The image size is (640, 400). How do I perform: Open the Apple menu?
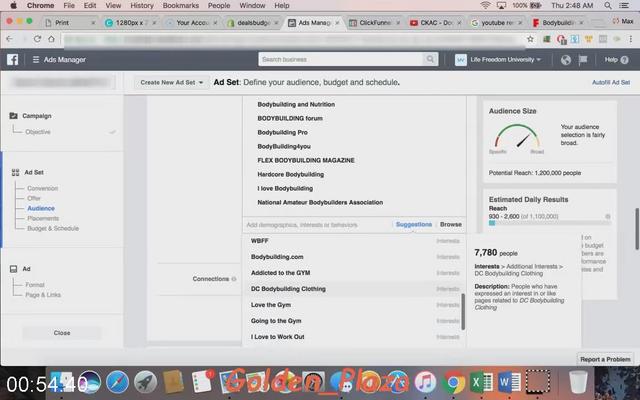coord(13,5)
